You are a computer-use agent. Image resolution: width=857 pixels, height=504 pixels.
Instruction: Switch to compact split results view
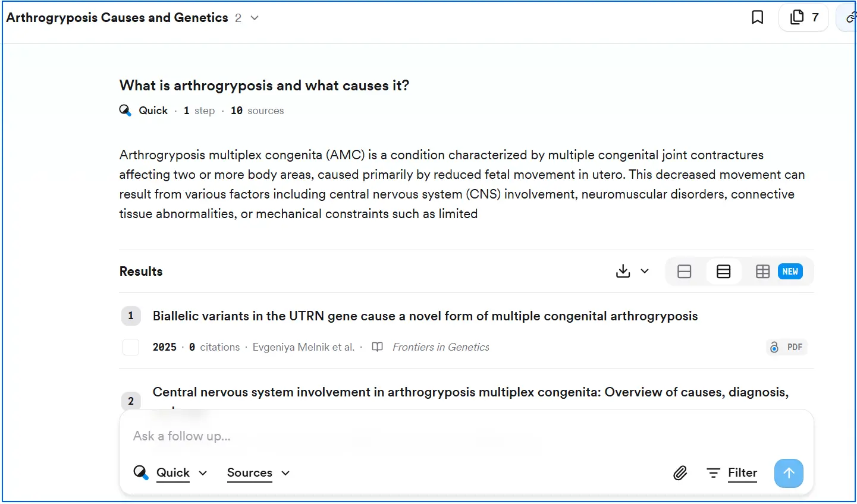click(x=685, y=272)
